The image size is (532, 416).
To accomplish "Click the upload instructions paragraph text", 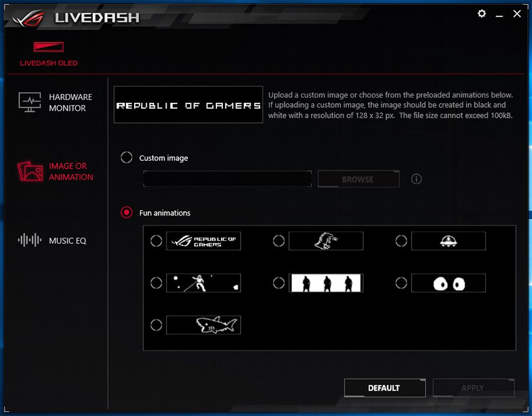I will (x=391, y=105).
